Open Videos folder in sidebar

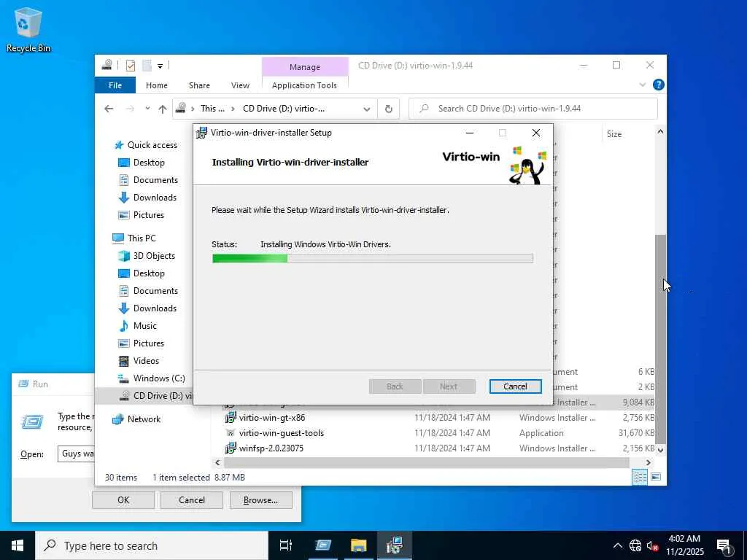pos(146,361)
